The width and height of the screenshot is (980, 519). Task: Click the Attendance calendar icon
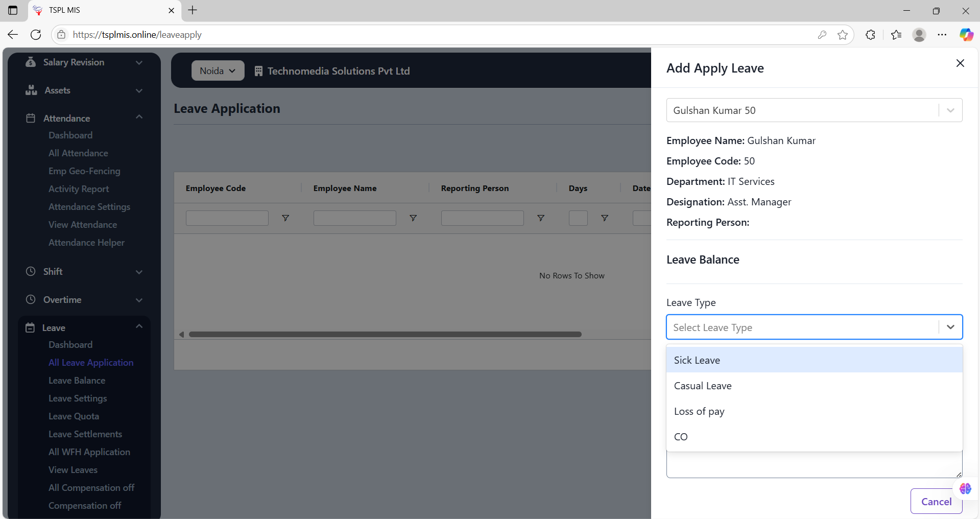click(x=31, y=118)
